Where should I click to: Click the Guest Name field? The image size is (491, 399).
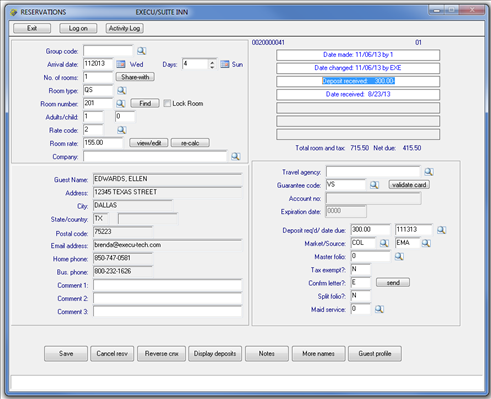click(168, 179)
